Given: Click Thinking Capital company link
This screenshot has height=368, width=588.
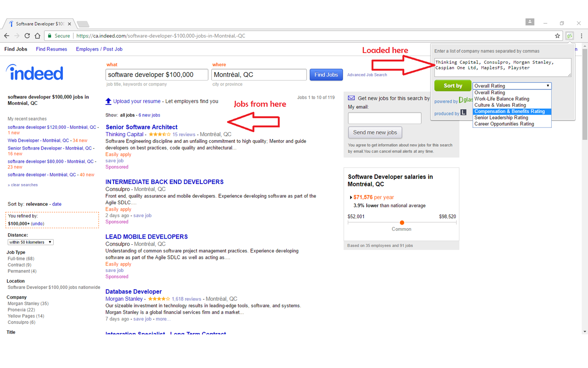Looking at the screenshot, I should point(124,134).
